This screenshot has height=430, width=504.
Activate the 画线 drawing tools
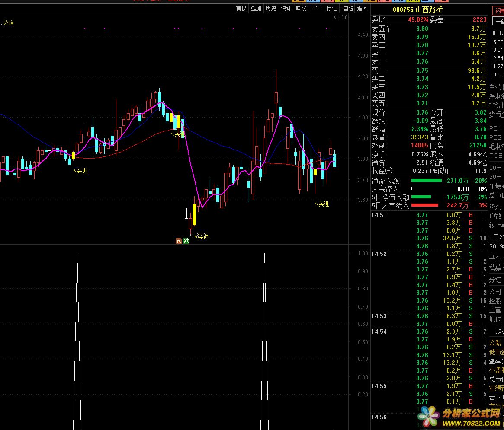[x=301, y=8]
